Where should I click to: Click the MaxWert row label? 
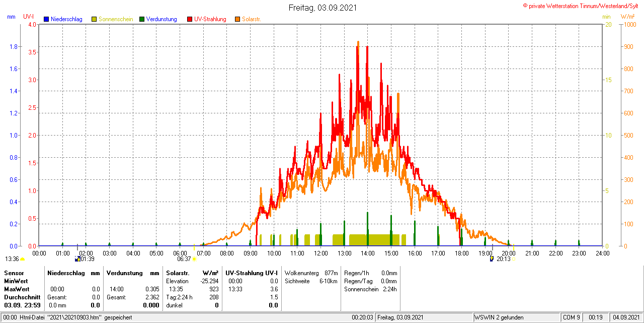click(17, 289)
